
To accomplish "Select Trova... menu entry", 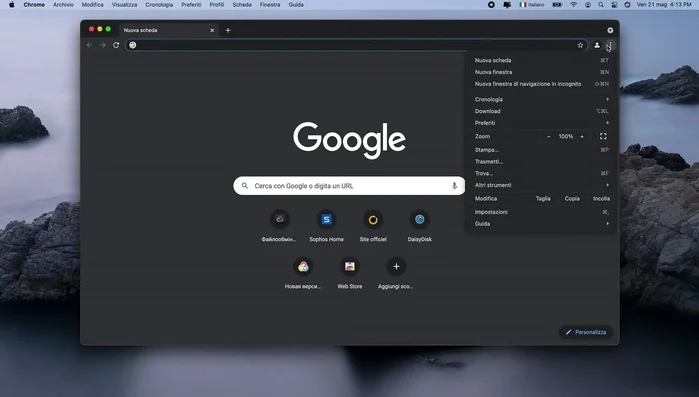I will pos(541,173).
